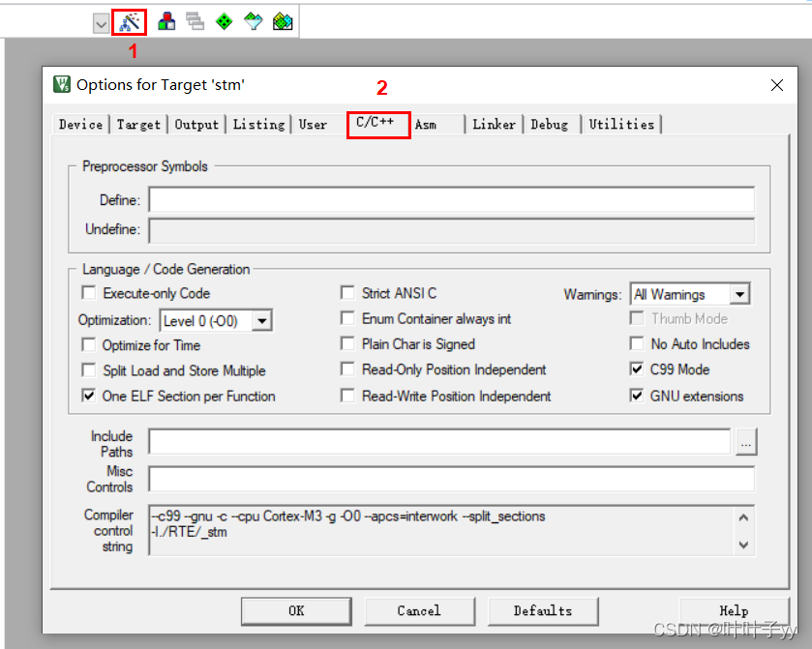
Task: Click the OK button
Action: pyautogui.click(x=296, y=611)
